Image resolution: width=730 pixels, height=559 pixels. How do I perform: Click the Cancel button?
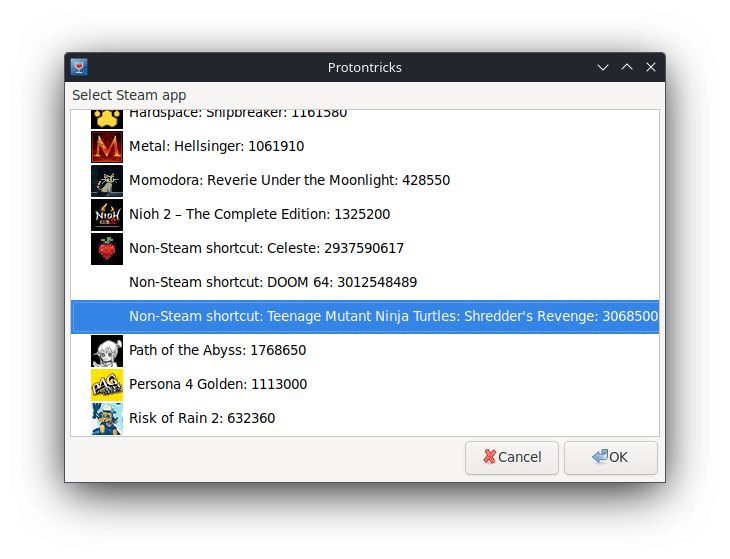[x=512, y=458]
